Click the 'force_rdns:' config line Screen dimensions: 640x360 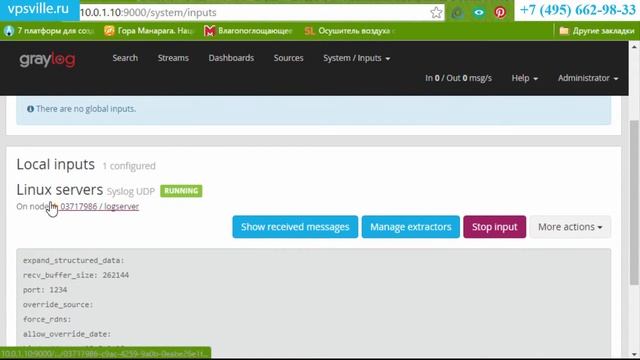point(47,319)
